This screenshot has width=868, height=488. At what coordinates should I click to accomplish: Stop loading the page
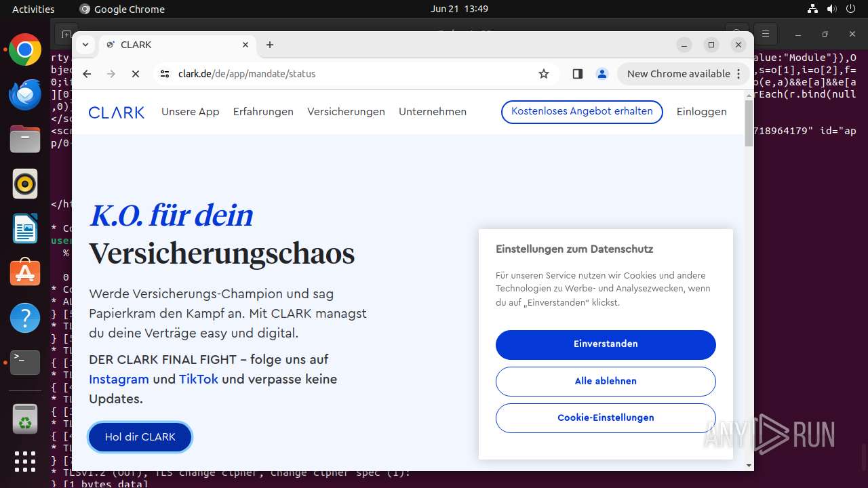[x=136, y=74]
